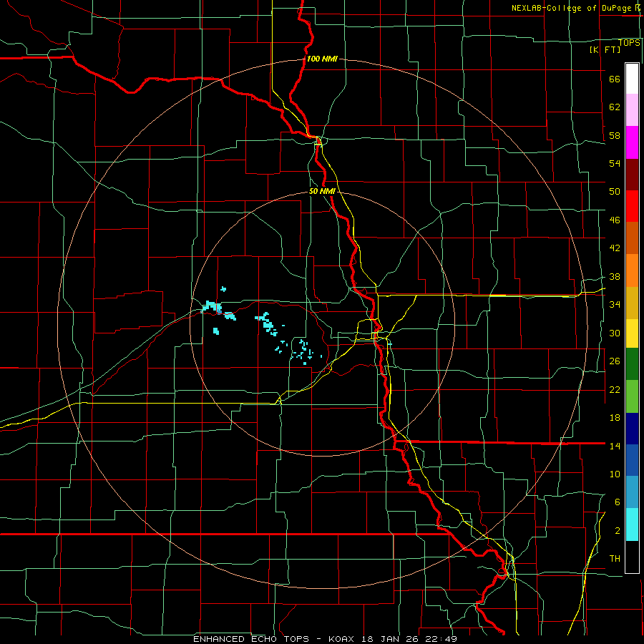This screenshot has height=644, width=644.
Task: Click the light pink 62 kft swatch
Action: pos(632,110)
